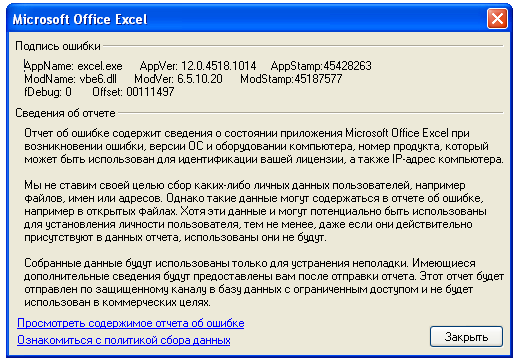Click the last line ending коммерческих целях
521x360 pixels.
117,302
